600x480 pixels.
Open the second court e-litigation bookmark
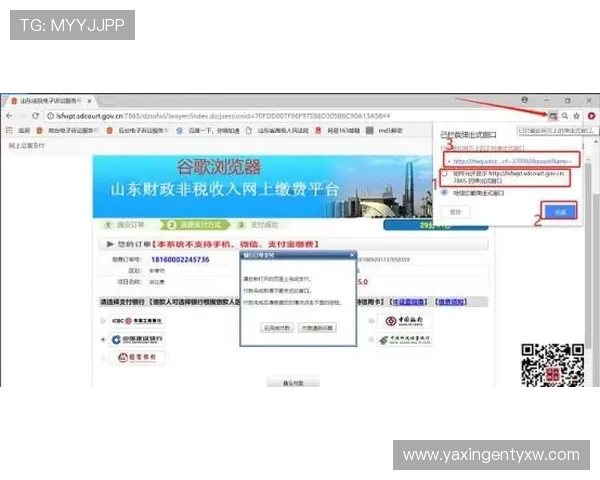[138, 131]
